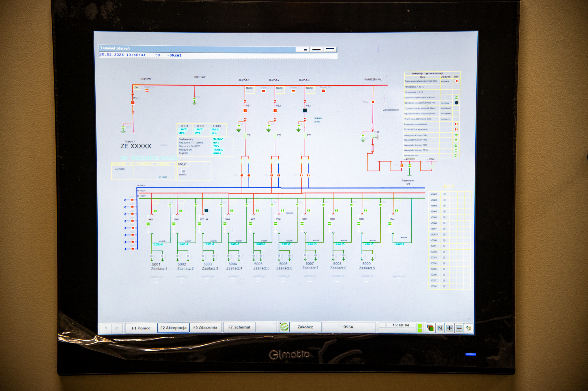The width and height of the screenshot is (588, 391).
Task: Click the WD1 breaker symbol on Dopływ
Action: click(x=133, y=103)
